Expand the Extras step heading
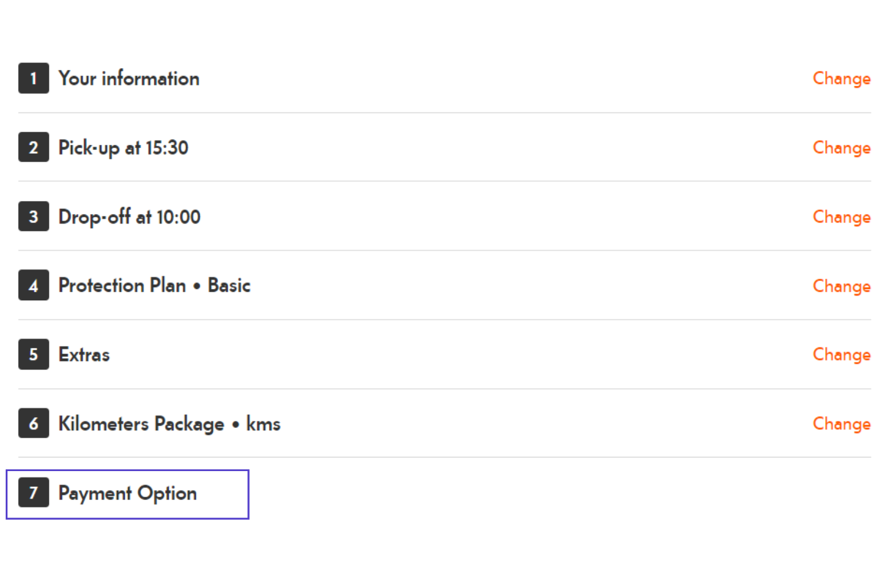883x588 pixels. (84, 355)
